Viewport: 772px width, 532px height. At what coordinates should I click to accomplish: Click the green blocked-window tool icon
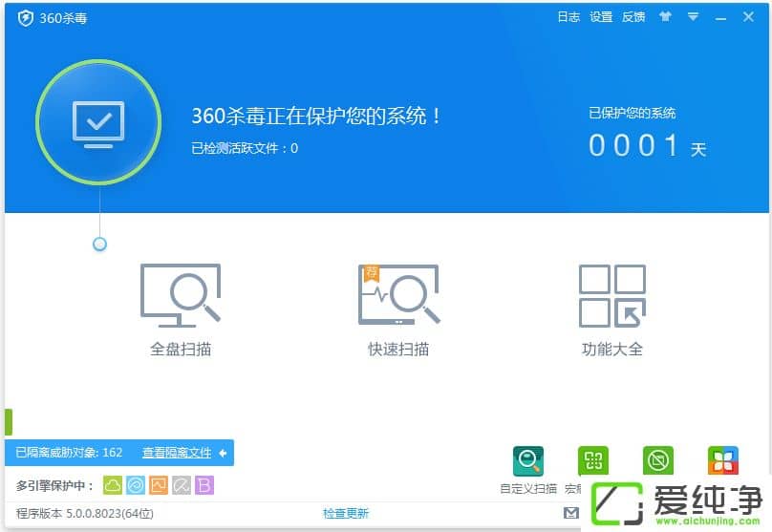point(657,461)
